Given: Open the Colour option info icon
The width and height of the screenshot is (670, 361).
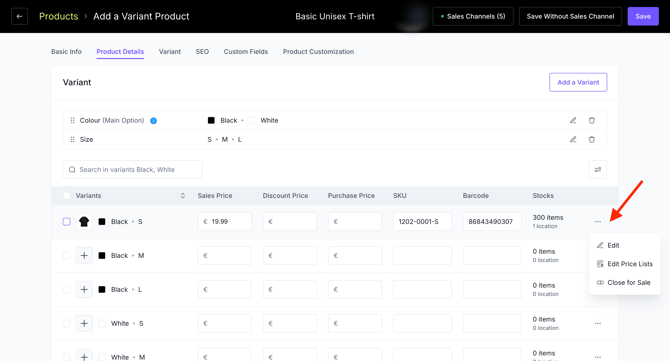Looking at the screenshot, I should 153,121.
